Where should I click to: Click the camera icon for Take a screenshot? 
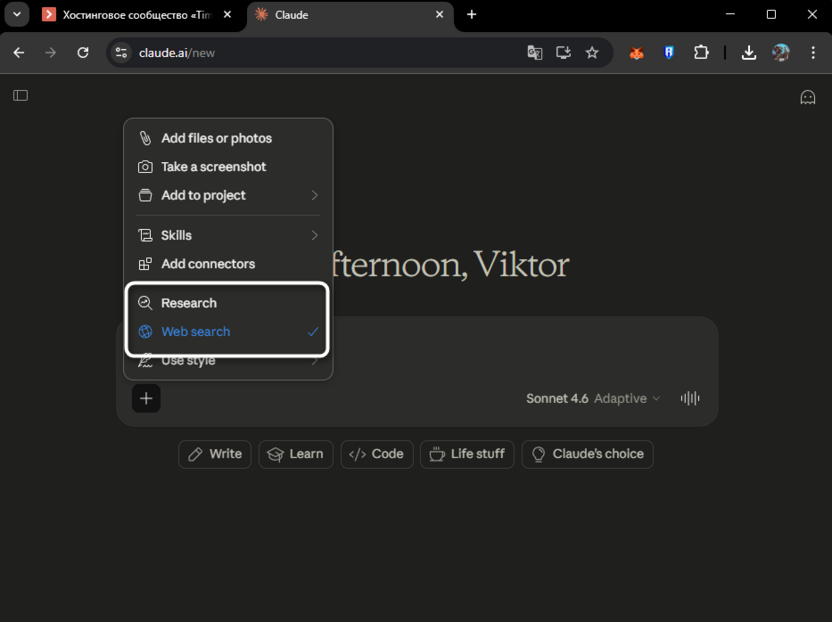point(145,167)
